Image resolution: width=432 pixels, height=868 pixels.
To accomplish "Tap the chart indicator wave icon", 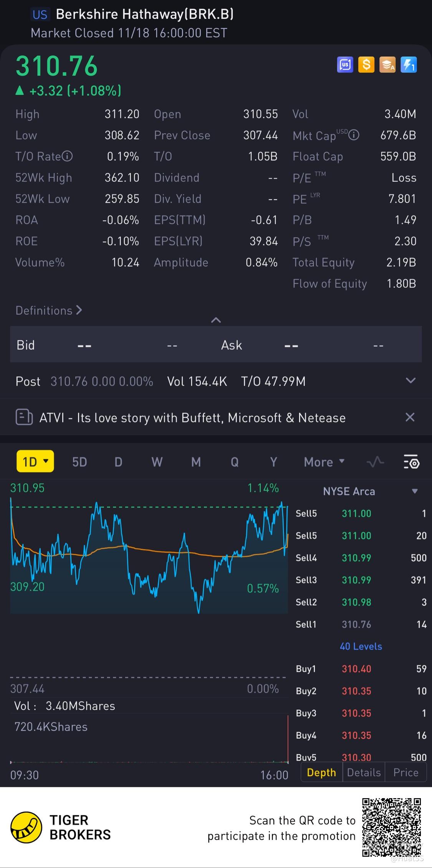I will (x=375, y=462).
